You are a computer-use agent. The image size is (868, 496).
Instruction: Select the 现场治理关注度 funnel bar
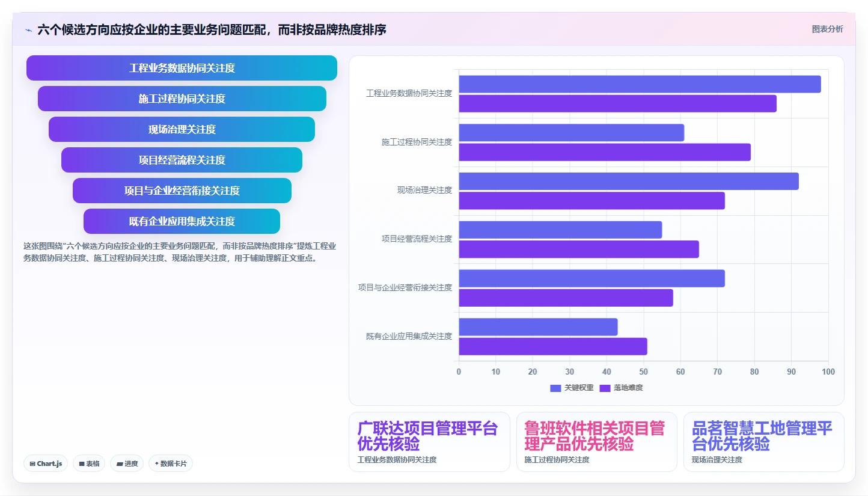[182, 129]
